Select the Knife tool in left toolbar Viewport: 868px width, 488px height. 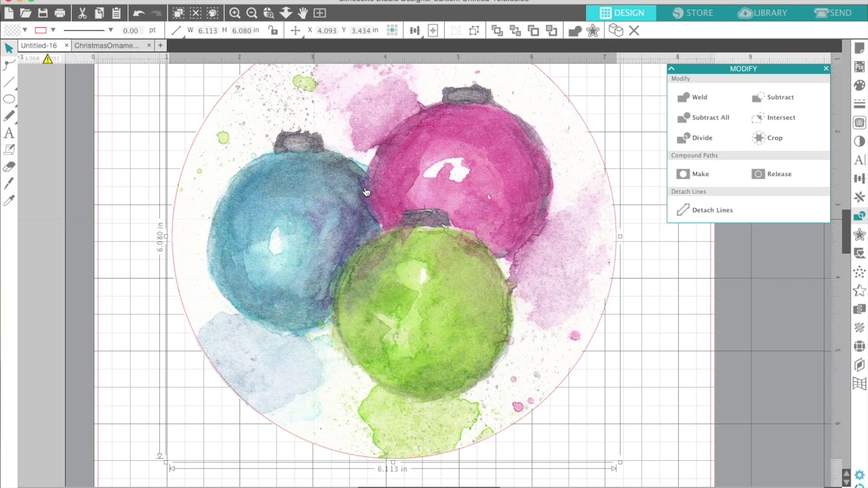(9, 184)
